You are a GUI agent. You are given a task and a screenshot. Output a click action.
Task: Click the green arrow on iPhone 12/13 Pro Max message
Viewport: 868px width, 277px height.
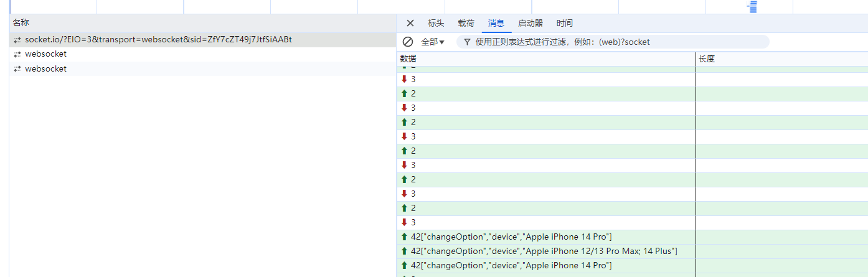click(x=404, y=251)
